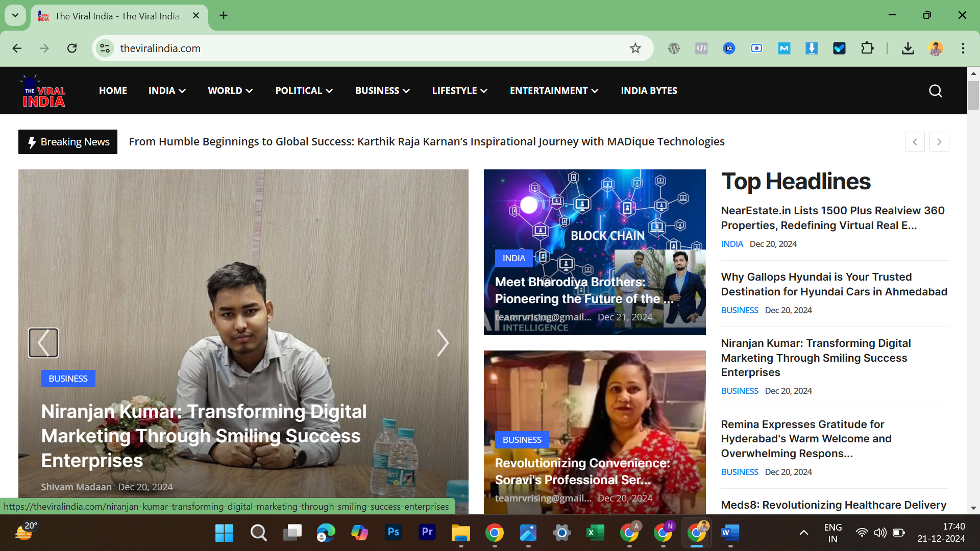
Task: Open volume control in system tray
Action: coord(880,533)
